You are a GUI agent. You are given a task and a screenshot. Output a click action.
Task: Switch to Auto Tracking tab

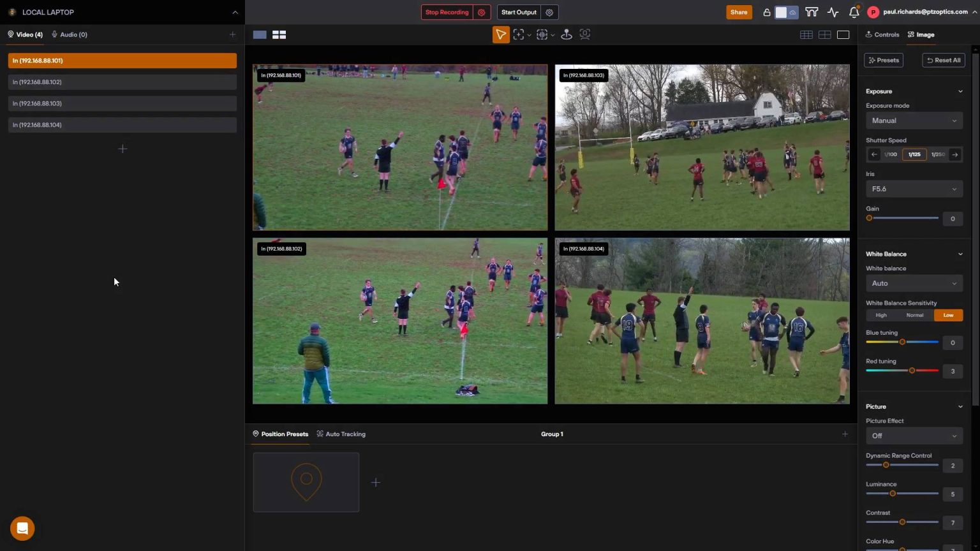pos(341,434)
